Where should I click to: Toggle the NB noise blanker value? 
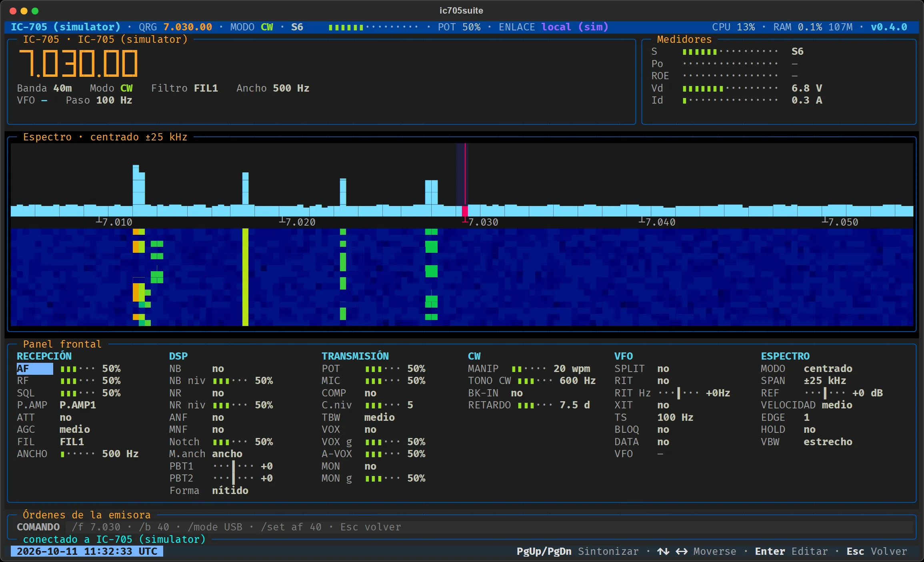(218, 368)
